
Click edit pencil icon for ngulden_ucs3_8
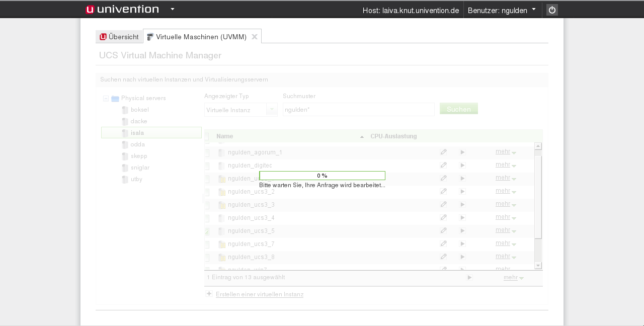[x=443, y=257]
